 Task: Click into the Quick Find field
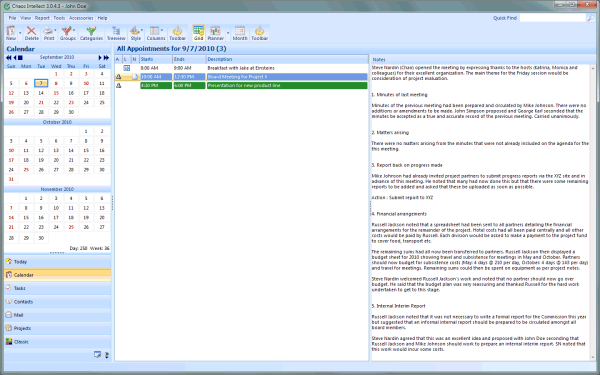tap(553, 18)
